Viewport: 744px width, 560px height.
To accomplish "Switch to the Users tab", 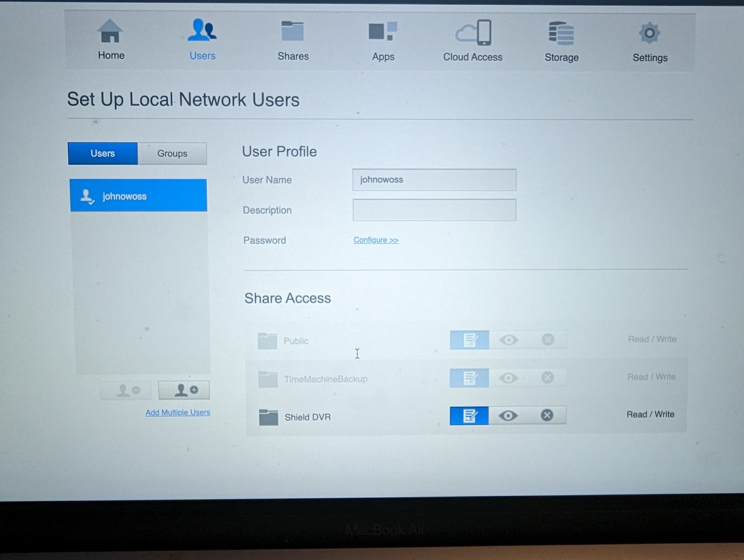I will (x=103, y=153).
